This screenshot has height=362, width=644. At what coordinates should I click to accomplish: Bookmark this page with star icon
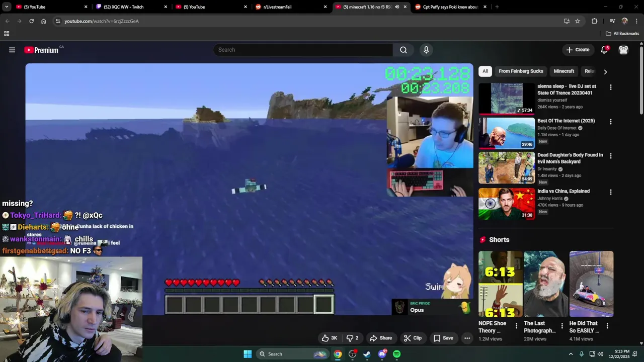pos(578,21)
